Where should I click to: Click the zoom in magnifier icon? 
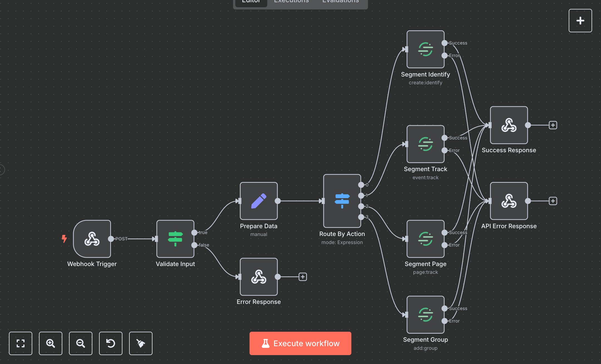pos(50,343)
